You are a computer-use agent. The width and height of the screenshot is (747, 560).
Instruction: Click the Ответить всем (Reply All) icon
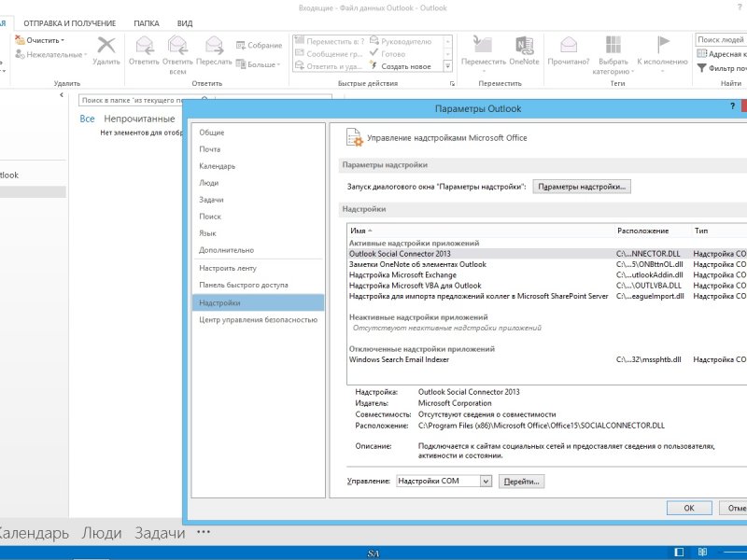[177, 46]
